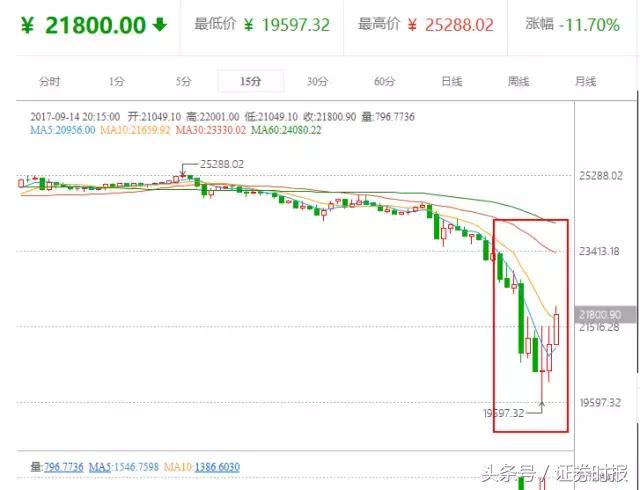
Task: Switch to the 1分 interval tab
Action: (116, 81)
